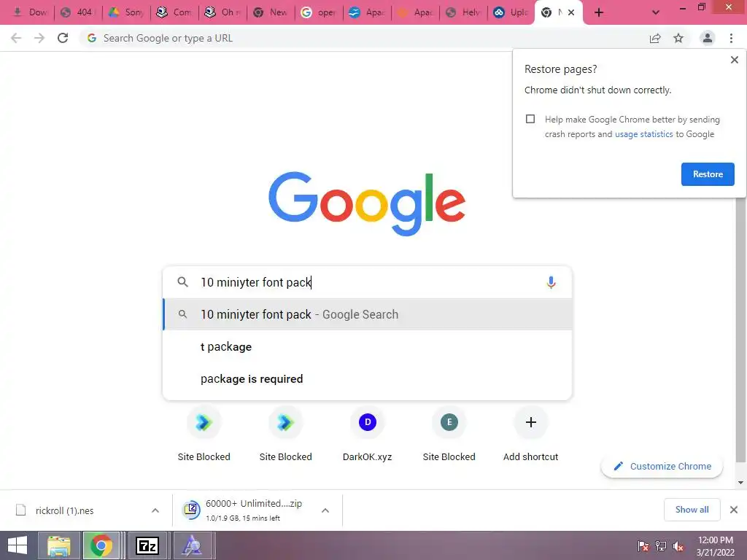
Task: Share this page via share icon
Action: click(x=655, y=38)
